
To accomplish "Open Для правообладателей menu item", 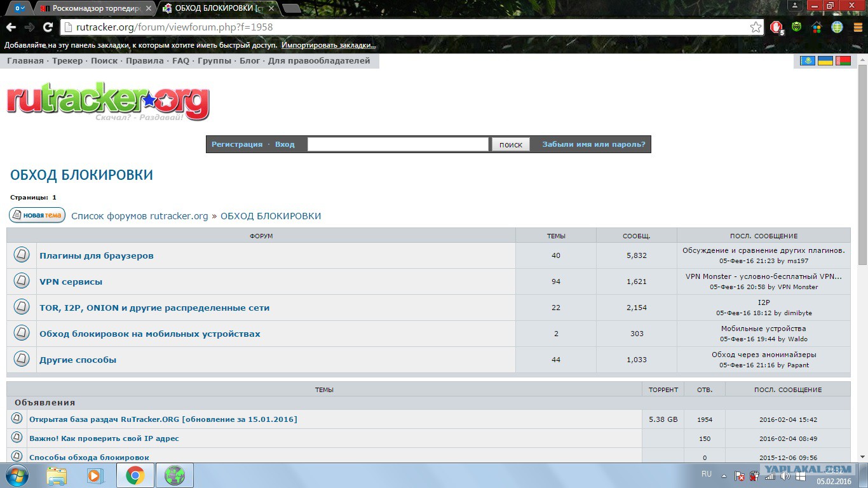I will pyautogui.click(x=319, y=61).
